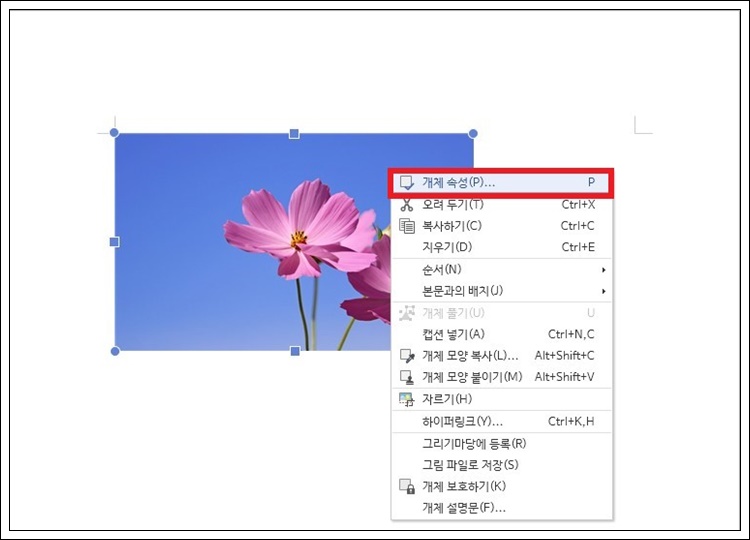Click the padlock protect object icon
Image resolution: width=750 pixels, height=540 pixels.
point(407,486)
